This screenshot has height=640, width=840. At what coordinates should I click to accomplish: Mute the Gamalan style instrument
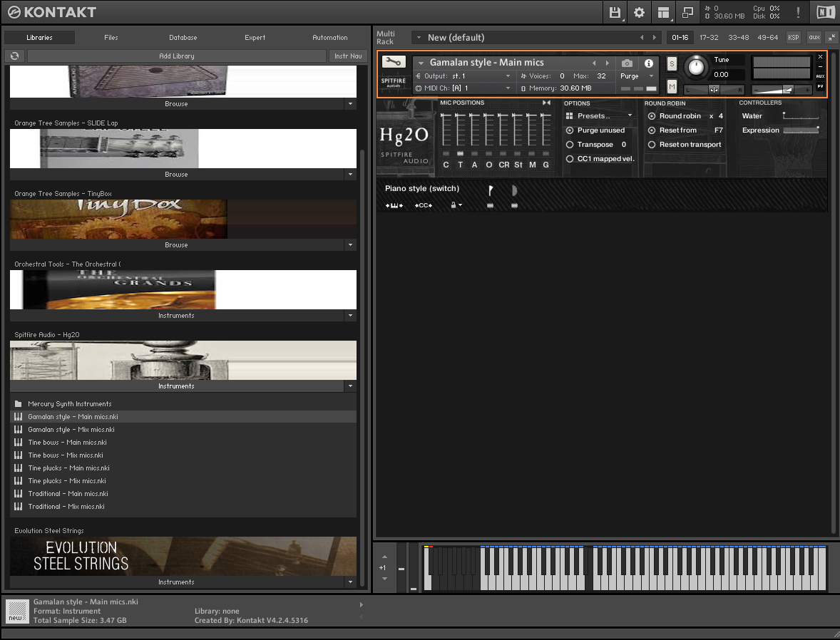click(672, 86)
